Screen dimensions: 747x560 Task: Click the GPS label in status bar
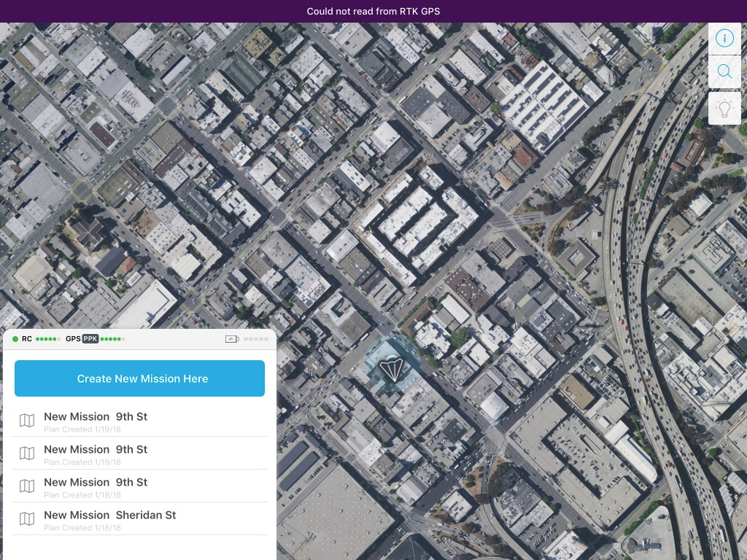pos(73,339)
